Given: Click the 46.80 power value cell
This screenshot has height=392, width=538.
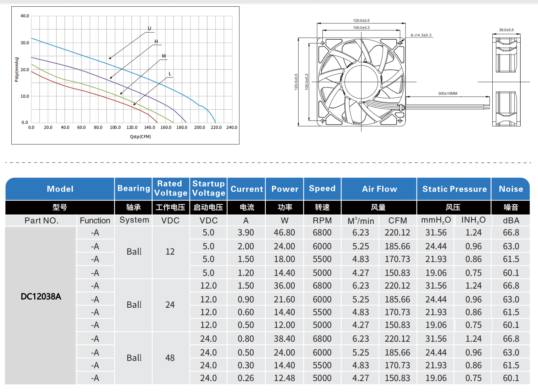Looking at the screenshot, I should [x=284, y=233].
